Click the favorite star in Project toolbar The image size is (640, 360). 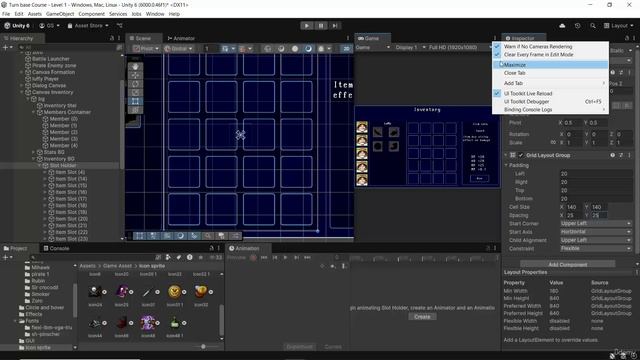[200, 258]
